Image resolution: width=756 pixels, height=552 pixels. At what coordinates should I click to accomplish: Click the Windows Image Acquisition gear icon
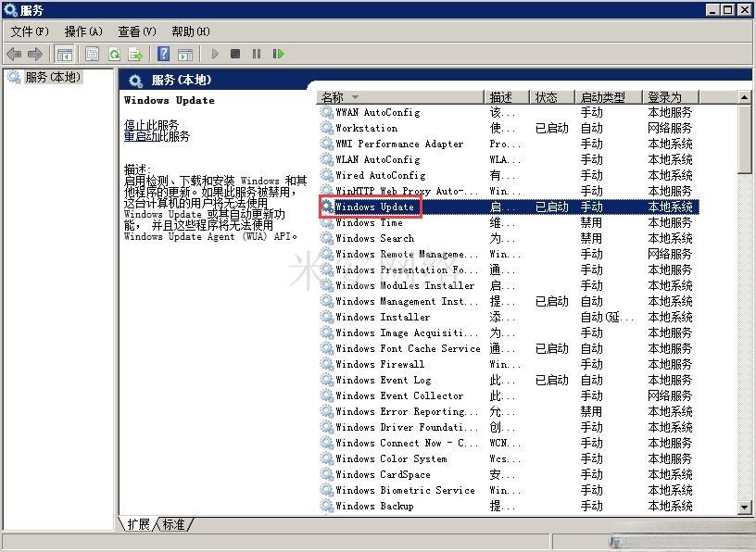tap(327, 332)
